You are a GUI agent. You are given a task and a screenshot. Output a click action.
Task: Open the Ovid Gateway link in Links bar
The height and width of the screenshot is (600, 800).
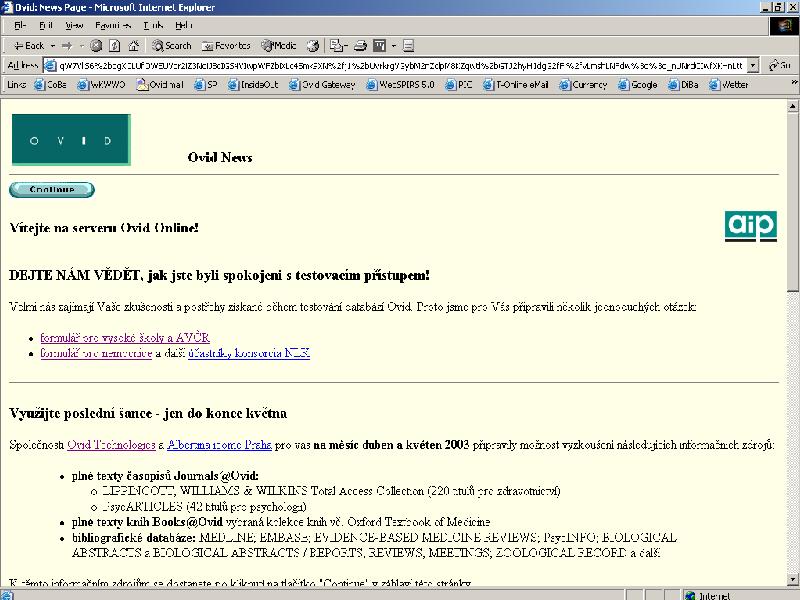(322, 85)
